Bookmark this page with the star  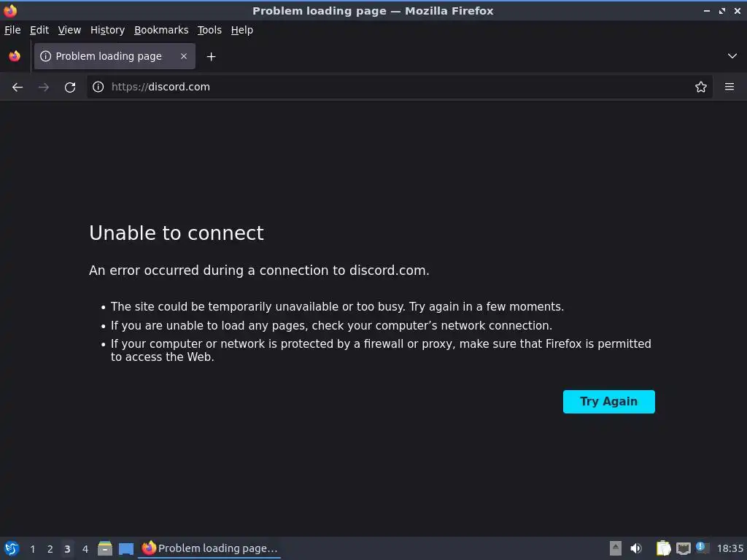coord(701,87)
